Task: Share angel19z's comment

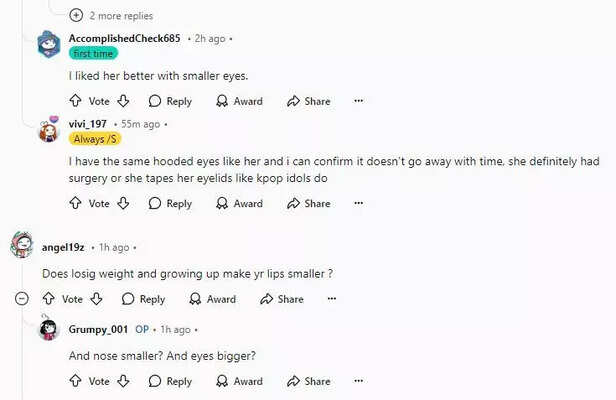Action: tap(281, 299)
